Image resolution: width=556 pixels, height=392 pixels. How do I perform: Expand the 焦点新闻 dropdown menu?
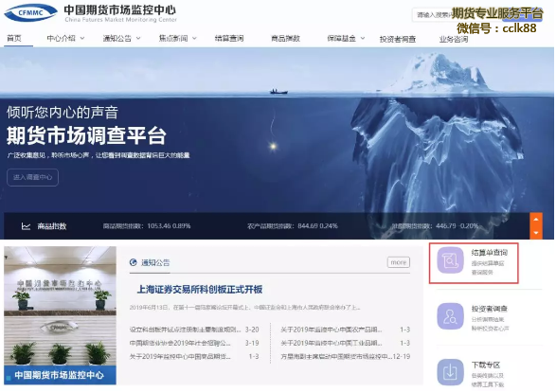(x=177, y=38)
